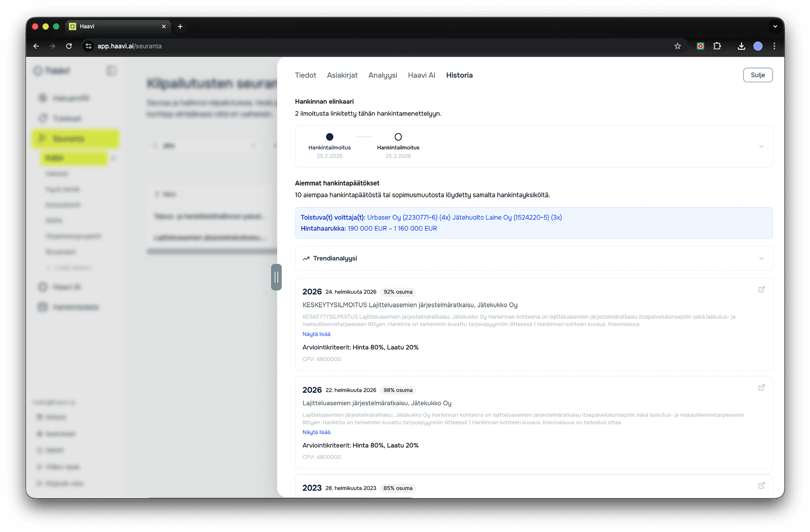Reload the page

tap(69, 46)
